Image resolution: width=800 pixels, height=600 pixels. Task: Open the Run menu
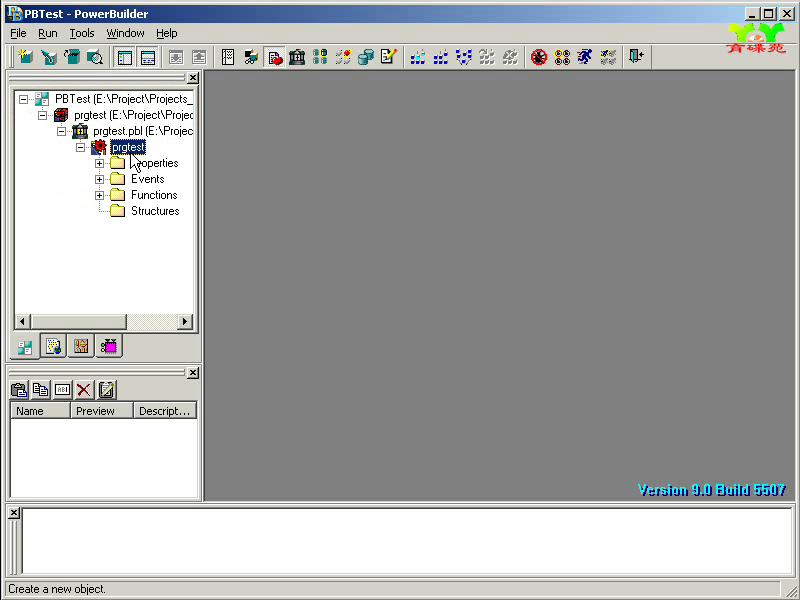(47, 33)
